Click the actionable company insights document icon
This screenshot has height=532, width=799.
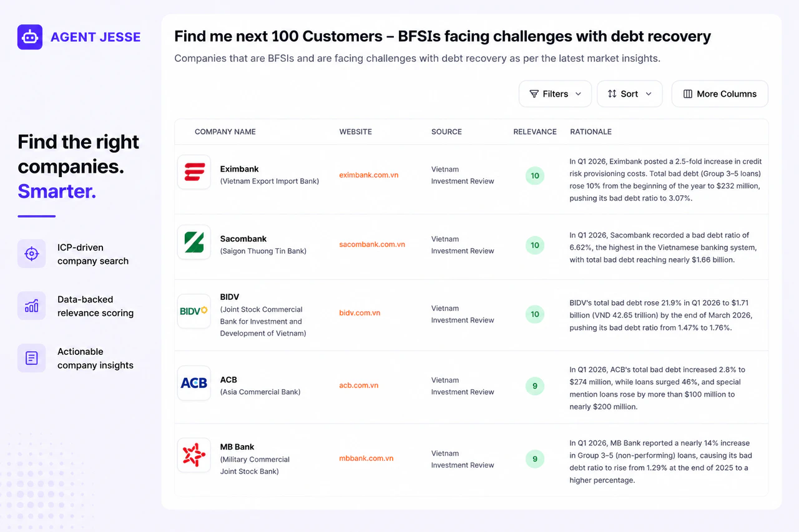[31, 358]
